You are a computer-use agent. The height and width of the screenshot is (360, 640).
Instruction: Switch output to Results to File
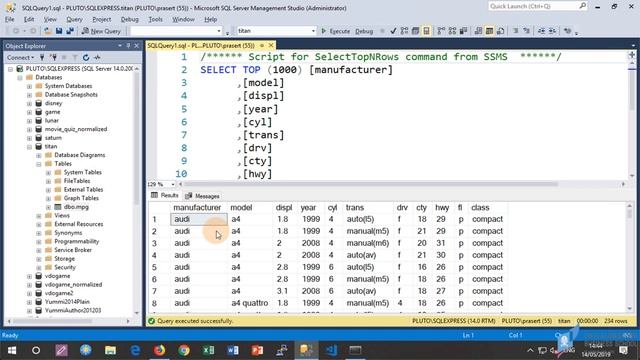(x=500, y=31)
